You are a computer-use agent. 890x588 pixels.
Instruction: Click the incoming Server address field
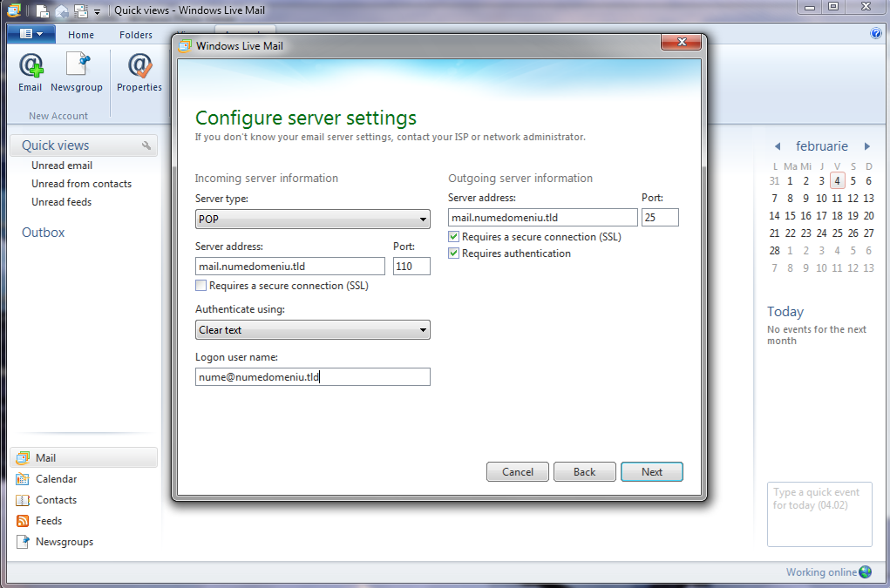(290, 267)
